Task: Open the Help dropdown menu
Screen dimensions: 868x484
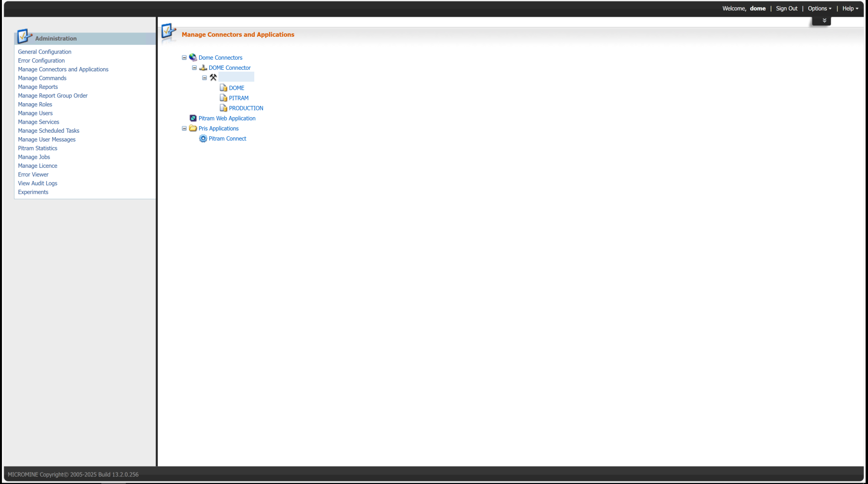Action: tap(850, 9)
